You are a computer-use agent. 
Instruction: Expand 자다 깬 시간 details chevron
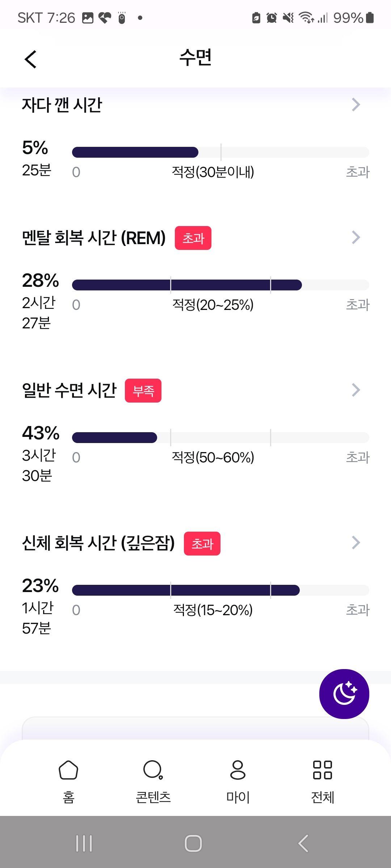coord(356,105)
